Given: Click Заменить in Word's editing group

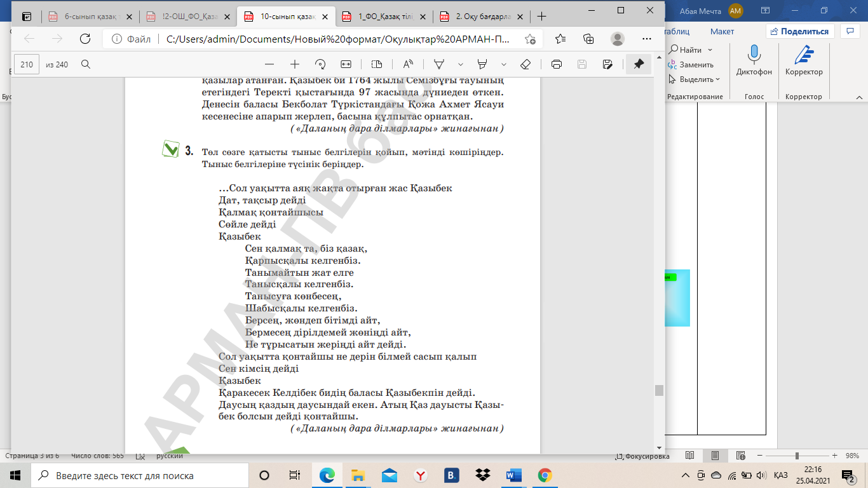Looking at the screenshot, I should (x=691, y=64).
